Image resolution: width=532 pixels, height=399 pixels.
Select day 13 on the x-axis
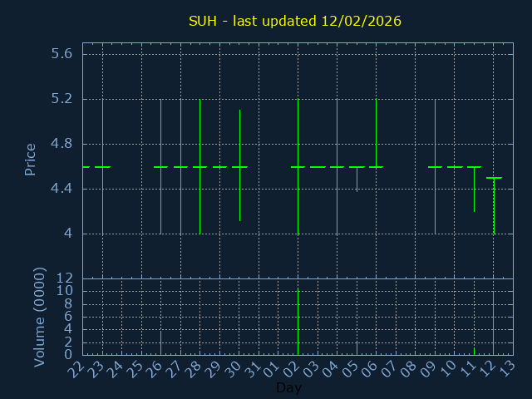pyautogui.click(x=506, y=370)
